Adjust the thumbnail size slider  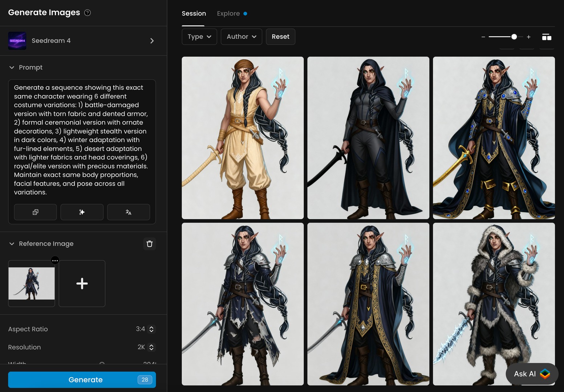tap(514, 37)
